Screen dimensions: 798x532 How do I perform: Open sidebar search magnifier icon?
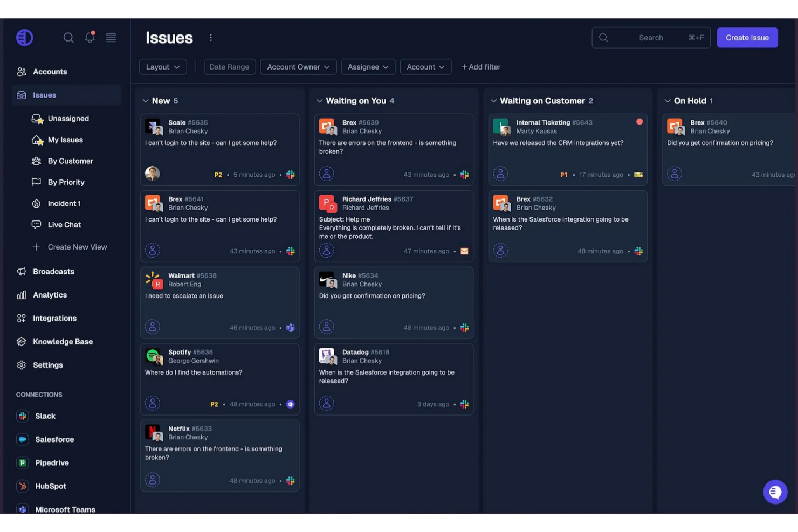[68, 38]
